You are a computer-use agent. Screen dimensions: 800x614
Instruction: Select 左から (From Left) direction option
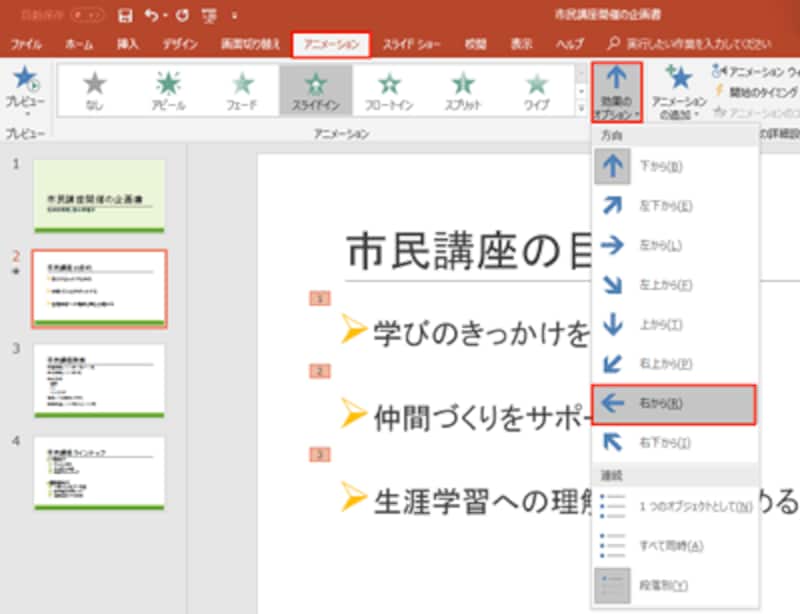click(x=673, y=245)
